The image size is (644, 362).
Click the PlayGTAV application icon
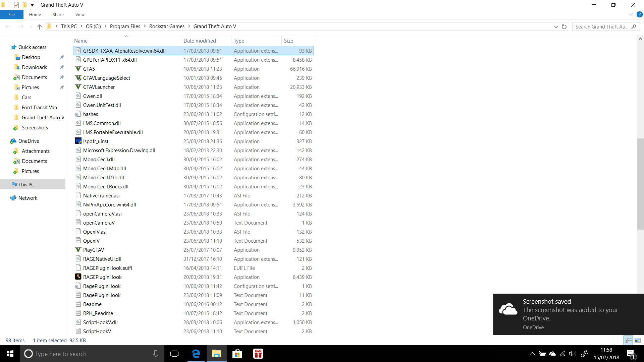tap(78, 250)
